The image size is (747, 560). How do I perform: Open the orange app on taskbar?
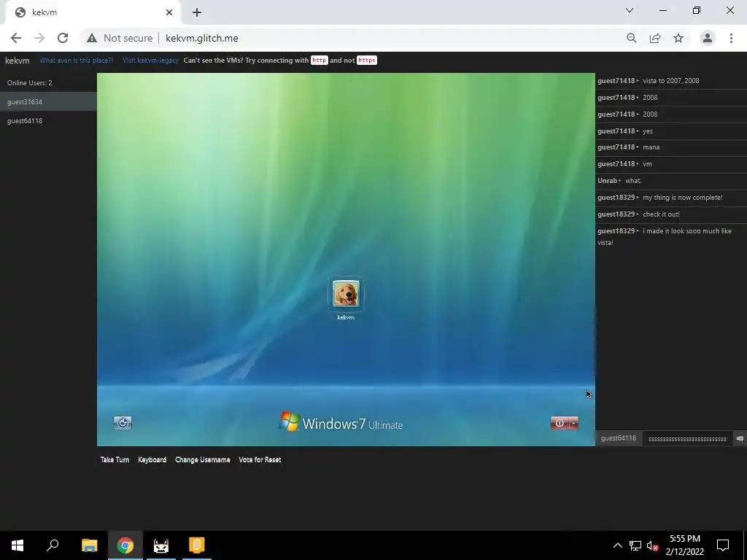click(197, 545)
